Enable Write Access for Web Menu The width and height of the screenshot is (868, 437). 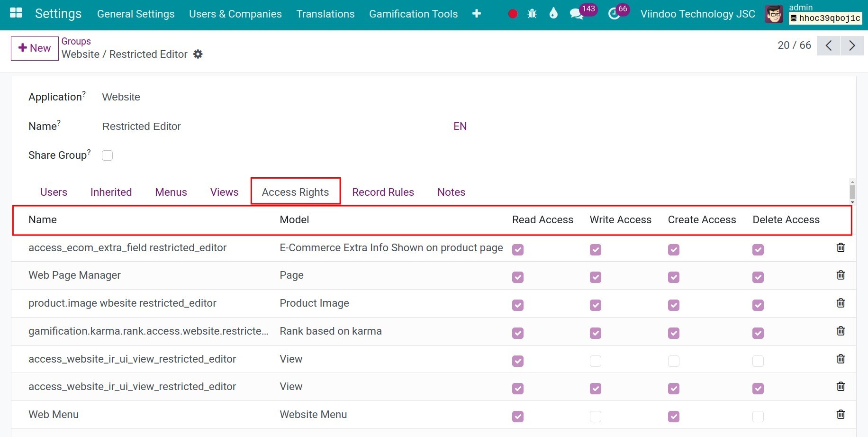tap(596, 417)
